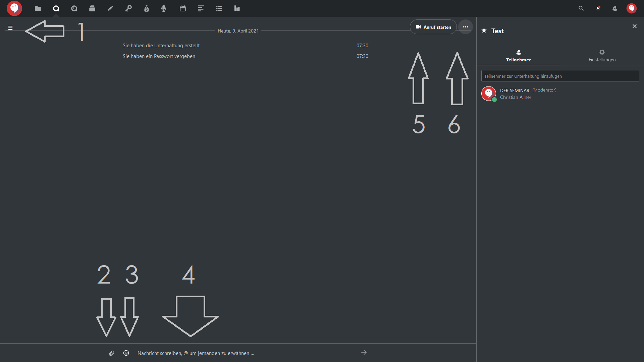Open the user avatar menu top-right
Screen dimensions: 644x362
(x=632, y=8)
